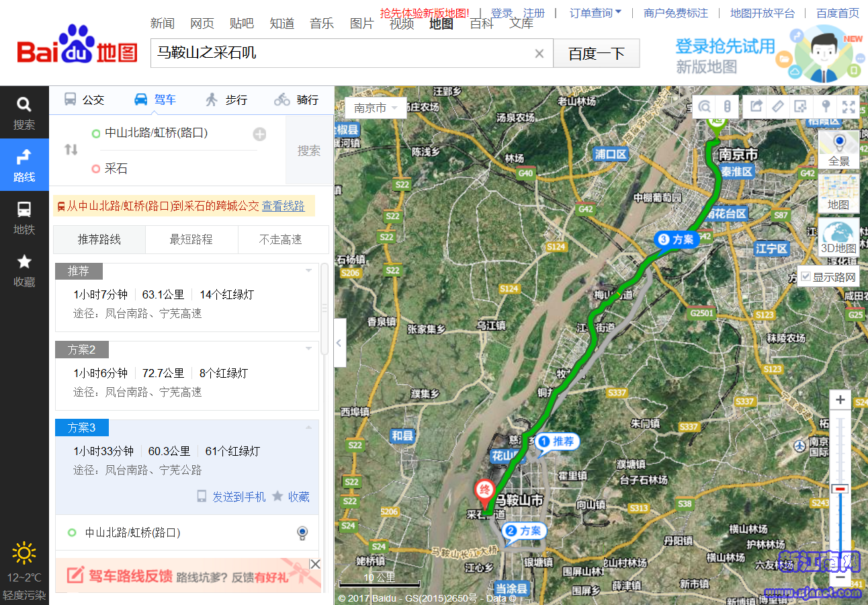This screenshot has width=868, height=605.
Task: Close the 驾车路线反馈 banner
Action: (314, 564)
